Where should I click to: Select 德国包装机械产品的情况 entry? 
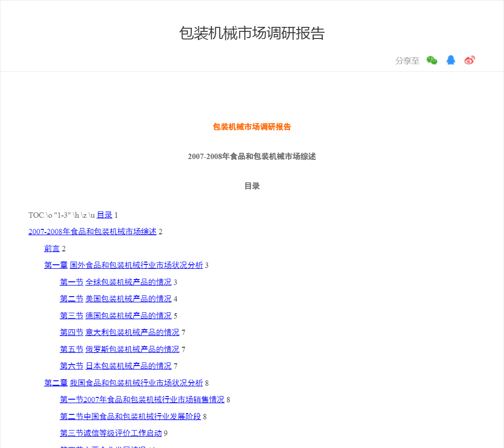click(x=128, y=316)
